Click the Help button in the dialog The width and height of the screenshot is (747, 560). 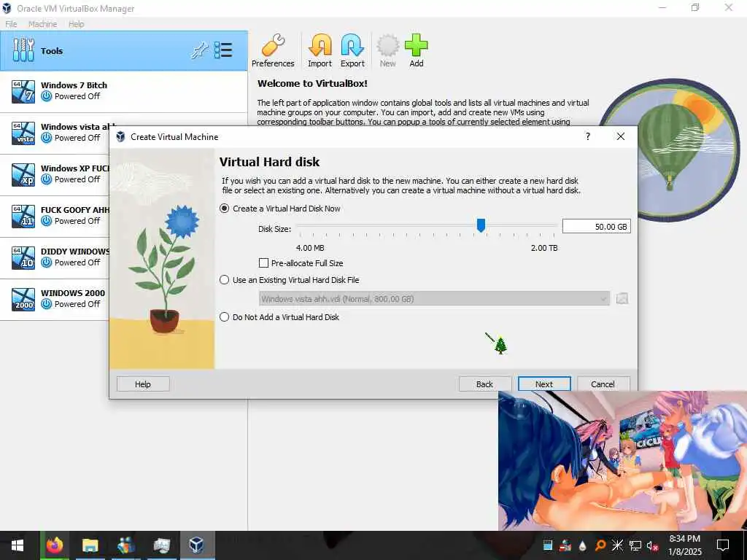(x=143, y=384)
